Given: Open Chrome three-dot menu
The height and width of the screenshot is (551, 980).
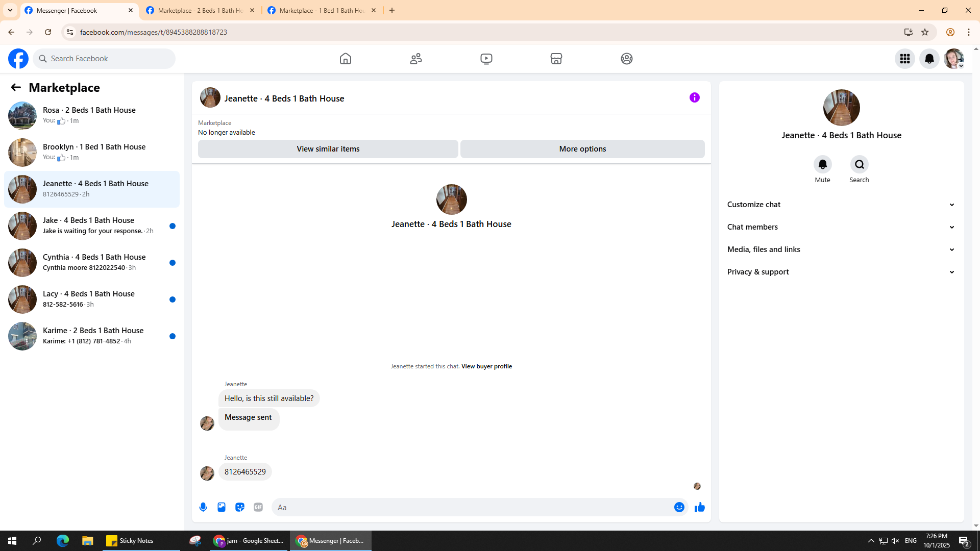Looking at the screenshot, I should pyautogui.click(x=969, y=32).
